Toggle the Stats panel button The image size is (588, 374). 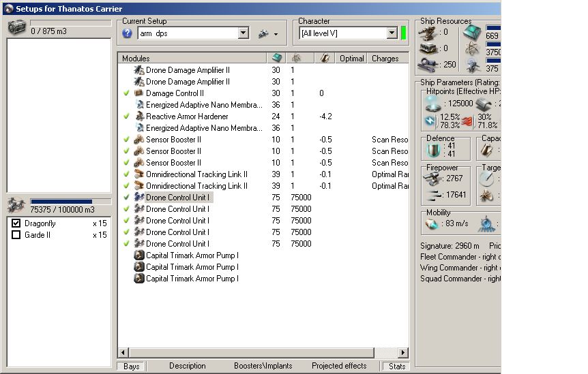397,366
